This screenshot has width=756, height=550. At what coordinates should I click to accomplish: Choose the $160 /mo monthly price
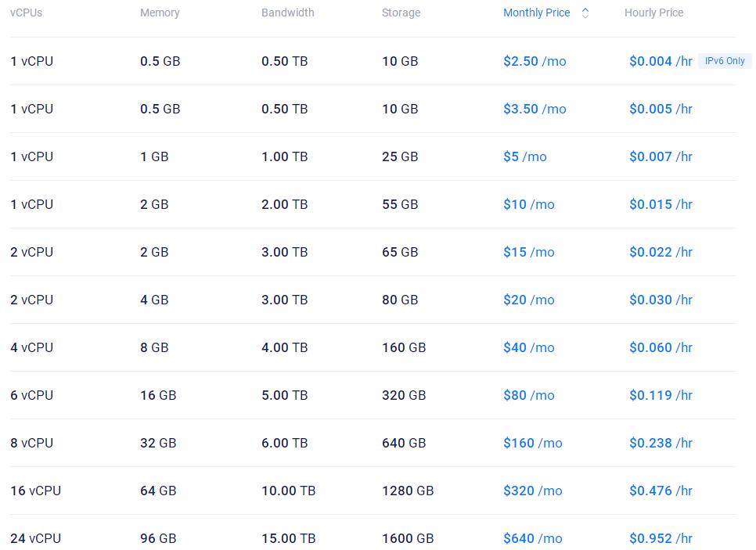(532, 443)
